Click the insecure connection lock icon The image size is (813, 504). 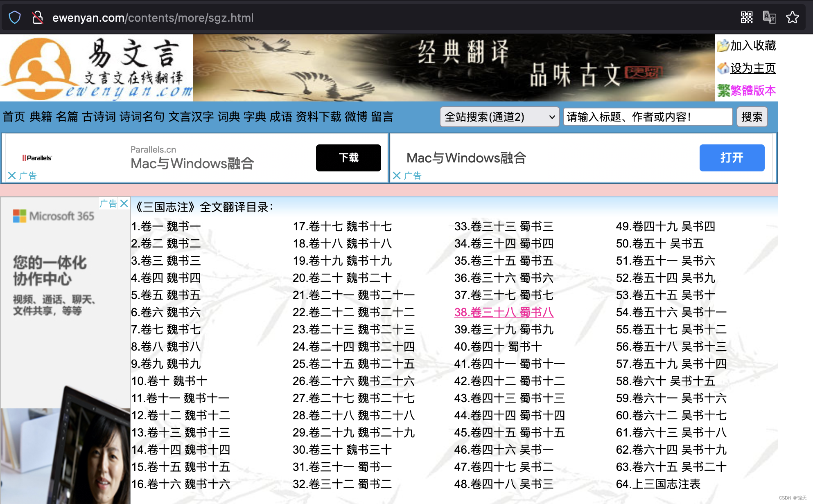(38, 18)
